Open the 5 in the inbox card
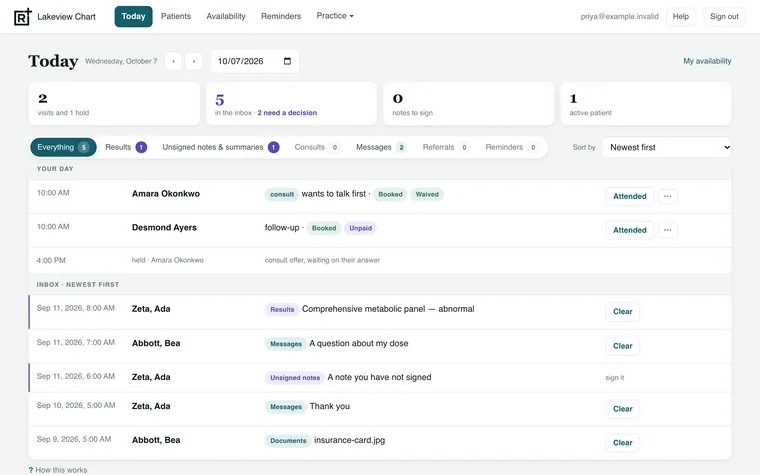The height and width of the screenshot is (475, 760). pyautogui.click(x=291, y=104)
